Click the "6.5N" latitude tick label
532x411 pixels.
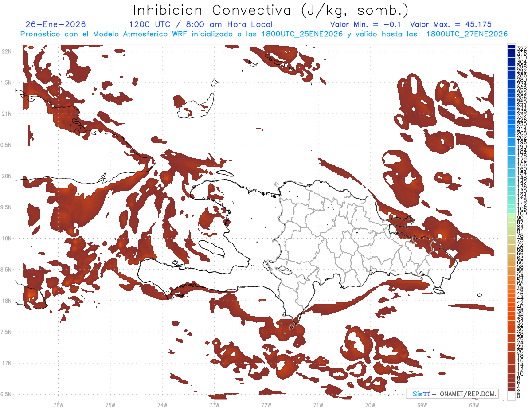tap(6, 395)
